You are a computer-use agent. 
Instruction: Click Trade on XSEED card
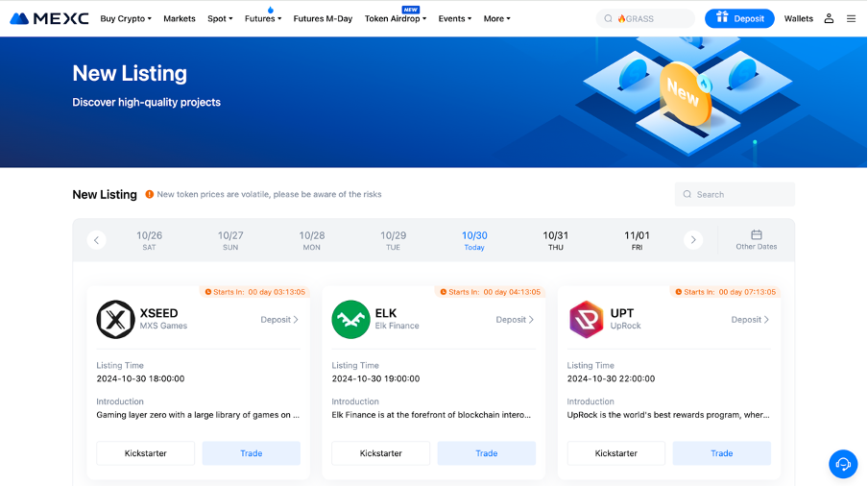(x=252, y=453)
